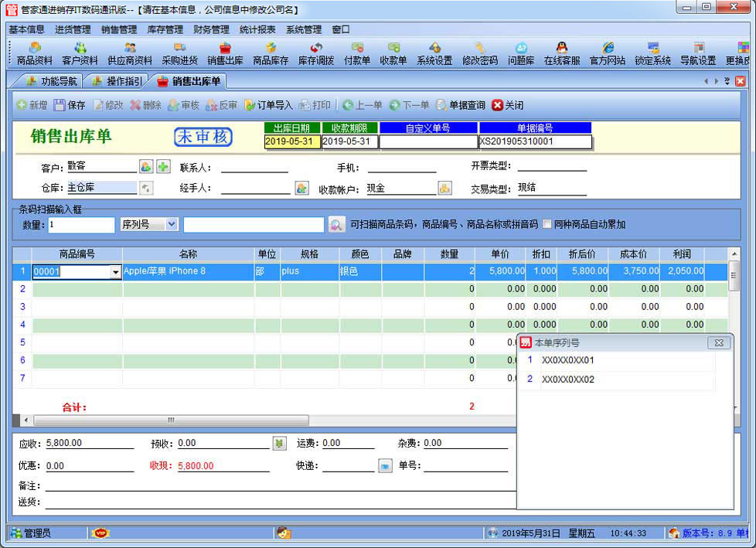Click the 保存 button
This screenshot has height=548, width=756.
pos(70,105)
